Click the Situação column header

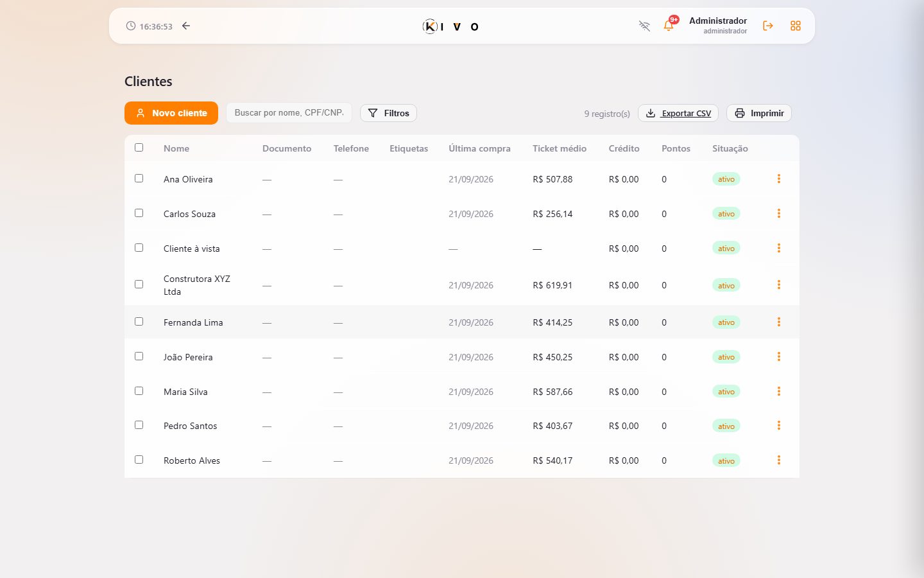[x=730, y=148]
